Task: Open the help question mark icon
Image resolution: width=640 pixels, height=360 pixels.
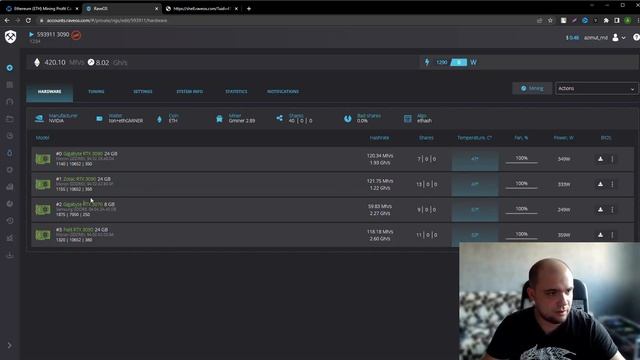Action: (636, 37)
